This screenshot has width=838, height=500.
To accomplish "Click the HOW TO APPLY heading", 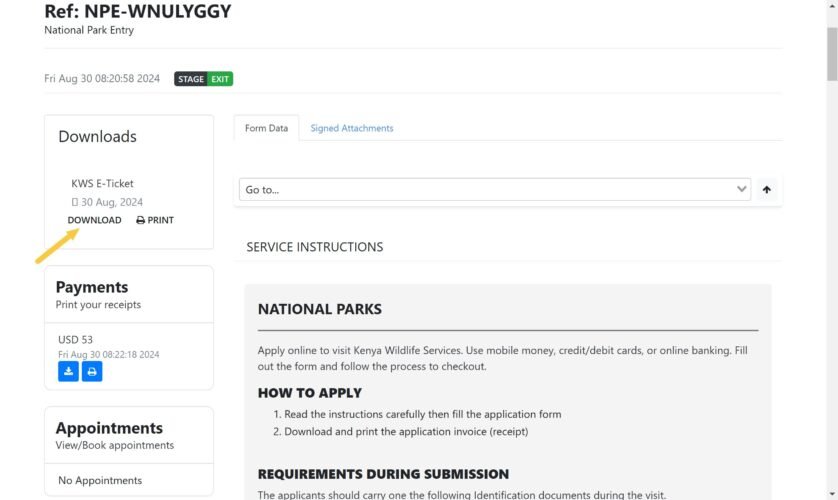I will (309, 393).
